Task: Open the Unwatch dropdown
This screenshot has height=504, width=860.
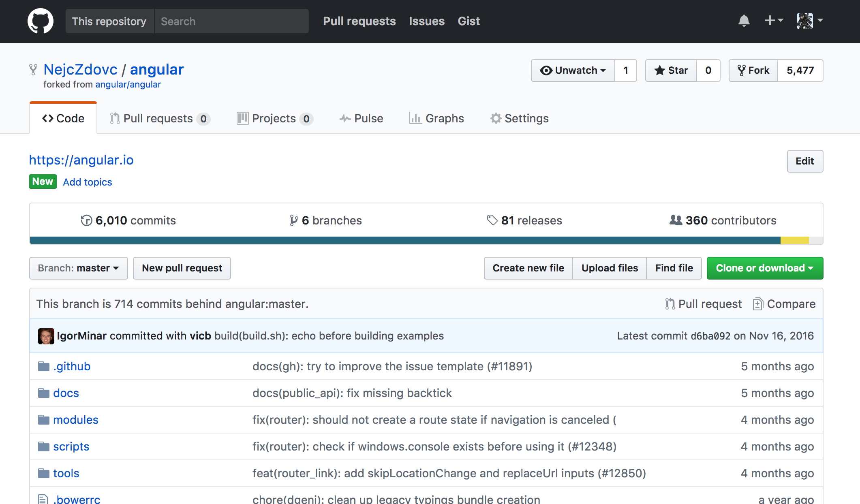Action: tap(573, 70)
